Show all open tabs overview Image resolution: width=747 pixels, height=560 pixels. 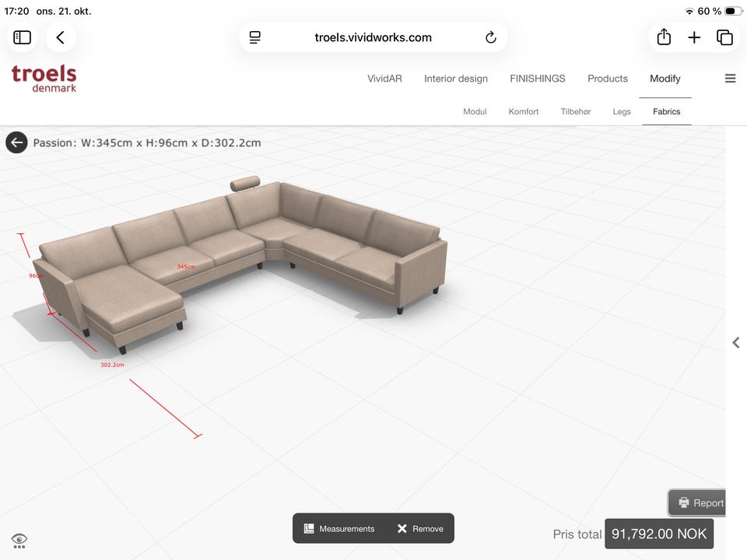pos(724,37)
